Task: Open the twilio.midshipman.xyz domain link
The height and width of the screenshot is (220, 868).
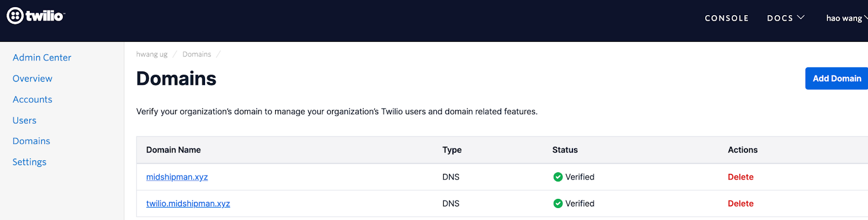Action: (188, 204)
